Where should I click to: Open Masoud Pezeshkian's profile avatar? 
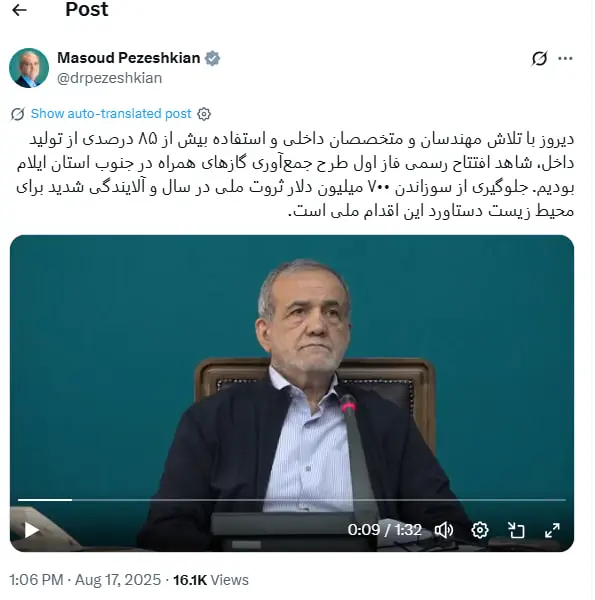coord(29,68)
